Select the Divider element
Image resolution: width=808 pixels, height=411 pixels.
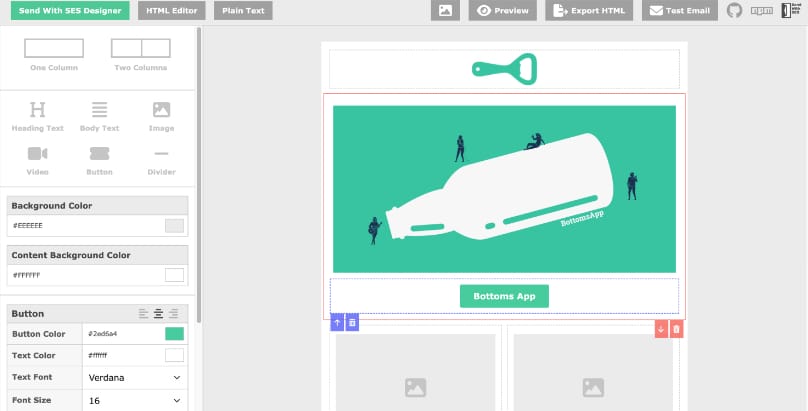(x=161, y=161)
